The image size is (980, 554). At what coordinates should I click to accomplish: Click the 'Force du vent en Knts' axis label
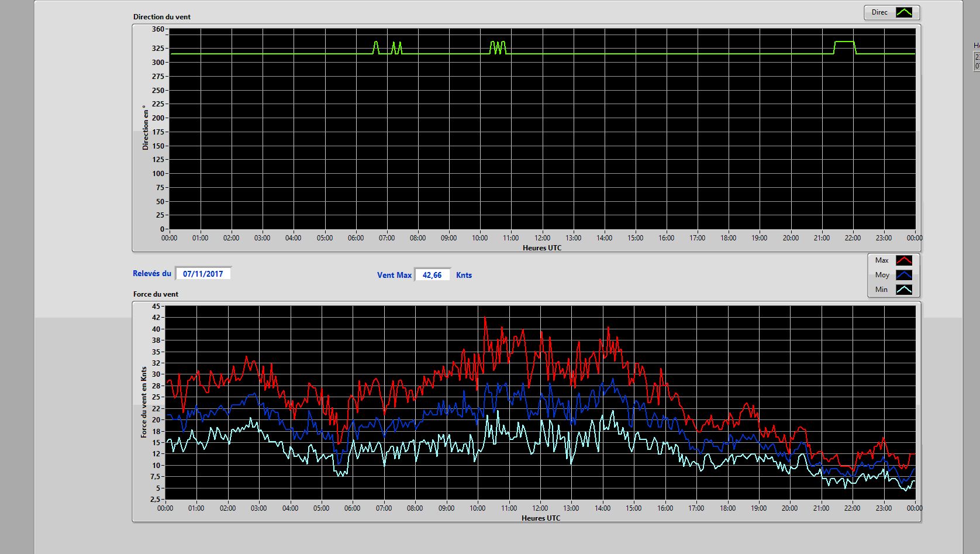tap(144, 402)
